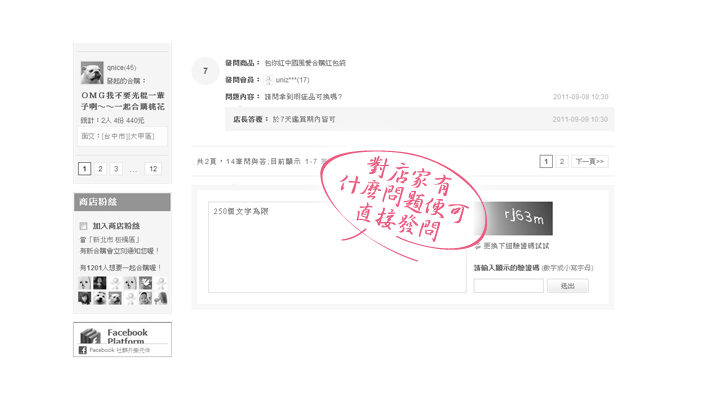This screenshot has width=721, height=400.
Task: Click the uniz***(17) member link
Action: pos(292,80)
